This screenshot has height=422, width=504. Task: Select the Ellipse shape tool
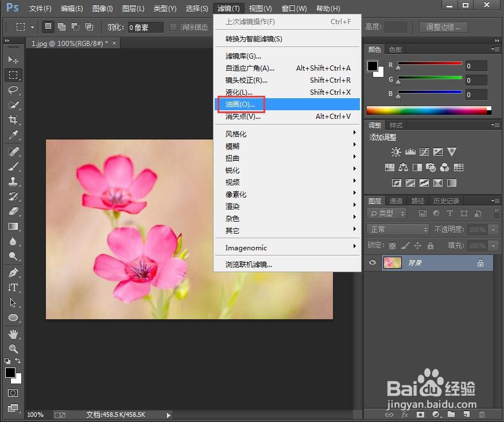(x=13, y=318)
